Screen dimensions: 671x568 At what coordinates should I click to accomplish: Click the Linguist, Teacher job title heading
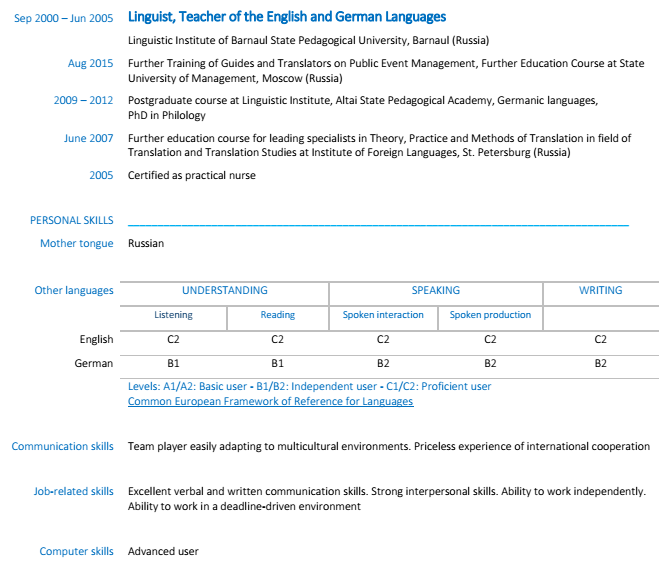(x=287, y=17)
